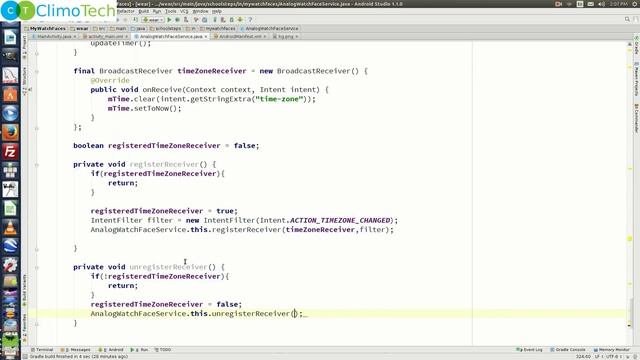
Task: Open the Terminal tool window
Action: 42,350
